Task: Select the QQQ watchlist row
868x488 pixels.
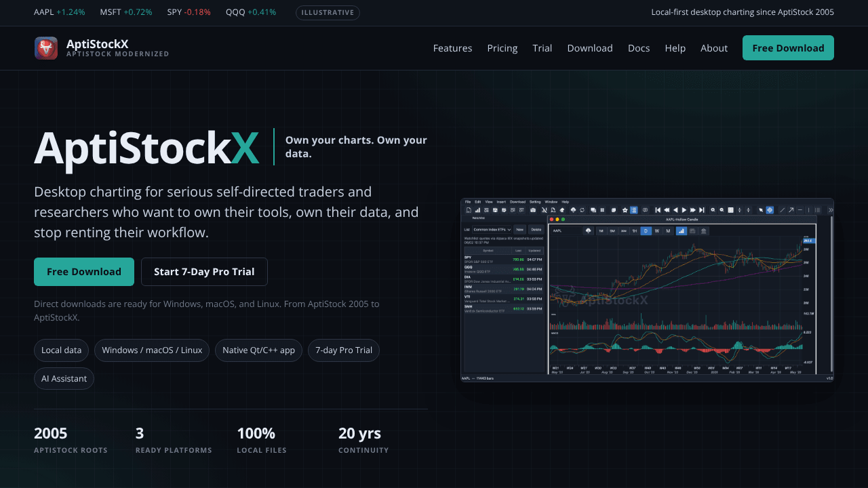Action: [504, 268]
